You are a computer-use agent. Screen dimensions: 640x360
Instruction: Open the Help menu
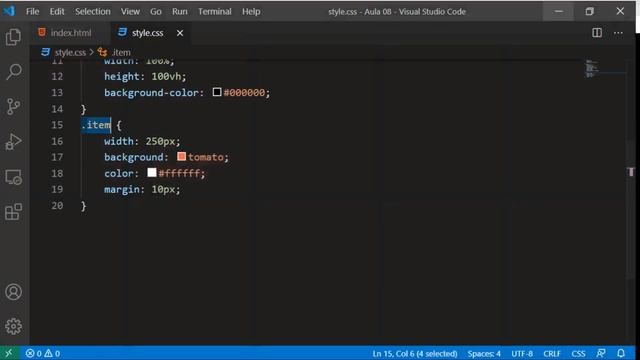tap(251, 11)
